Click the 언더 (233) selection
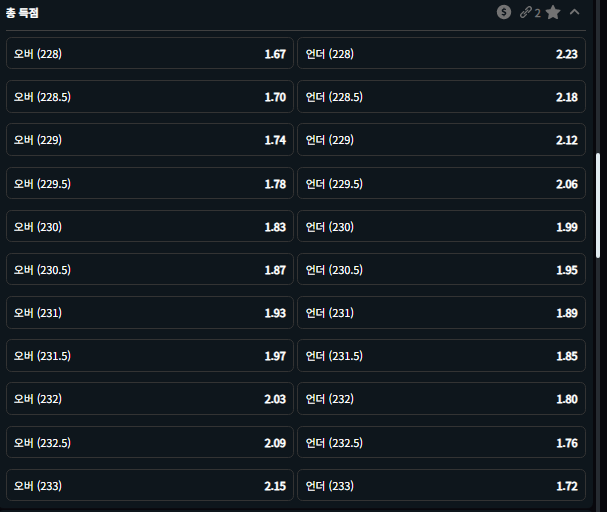 (x=441, y=486)
